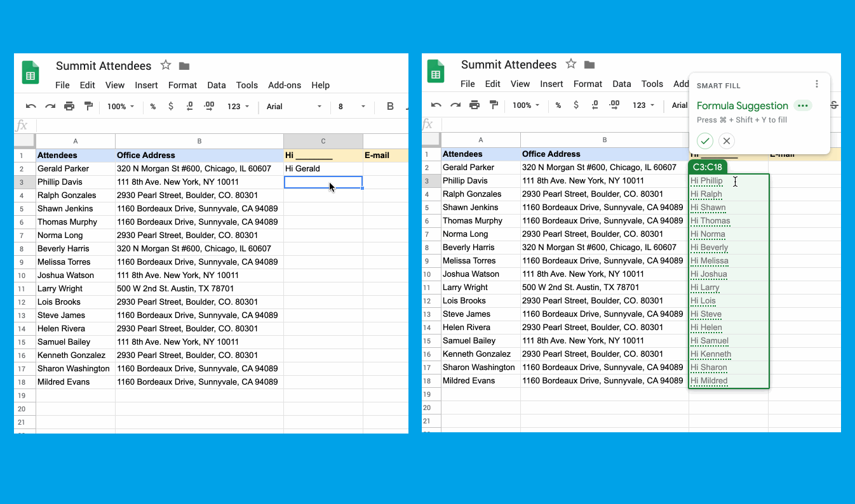The width and height of the screenshot is (855, 504).
Task: Click the Formula Suggestion link
Action: pos(742,105)
